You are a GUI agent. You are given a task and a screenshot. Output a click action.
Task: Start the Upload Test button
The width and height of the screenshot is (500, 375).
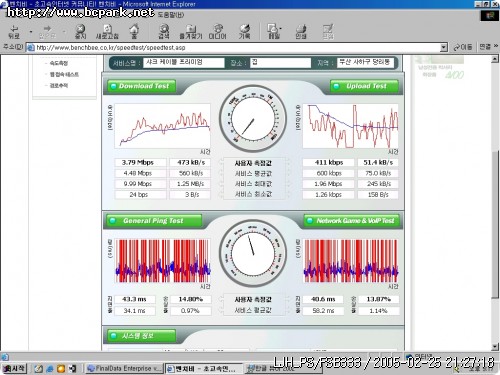[x=364, y=86]
